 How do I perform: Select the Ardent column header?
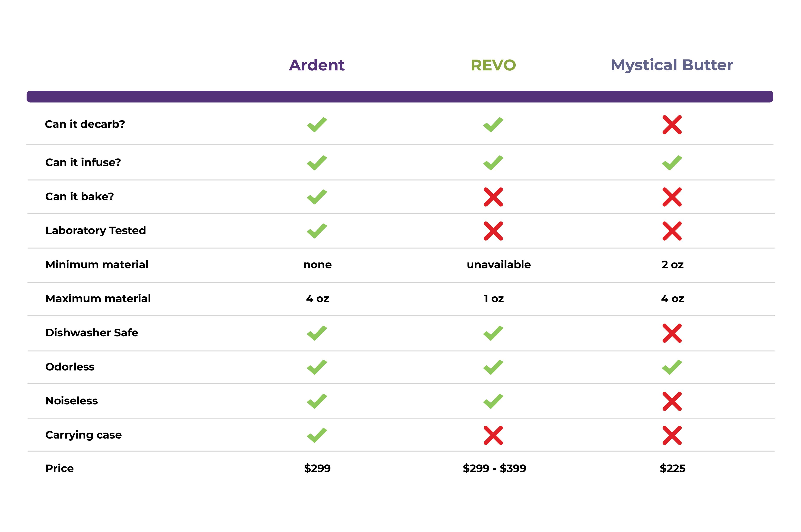[317, 65]
